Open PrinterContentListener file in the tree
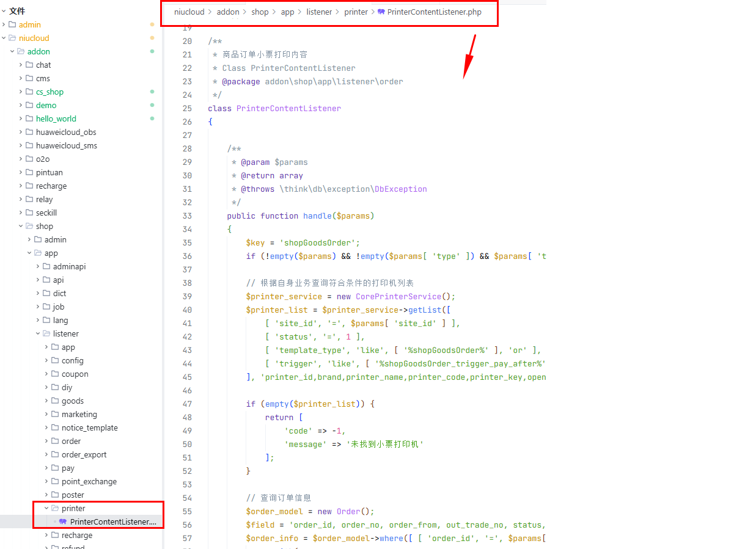This screenshot has height=549, width=756. (x=113, y=522)
